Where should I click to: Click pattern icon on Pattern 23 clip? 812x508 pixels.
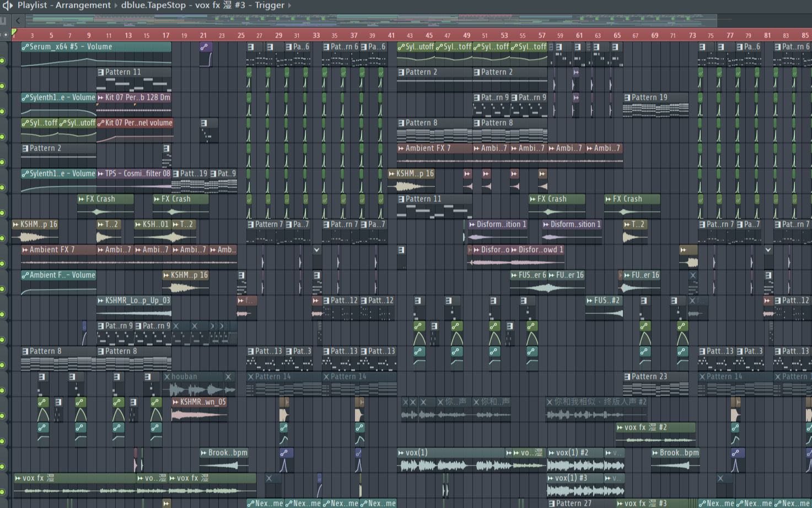(627, 377)
